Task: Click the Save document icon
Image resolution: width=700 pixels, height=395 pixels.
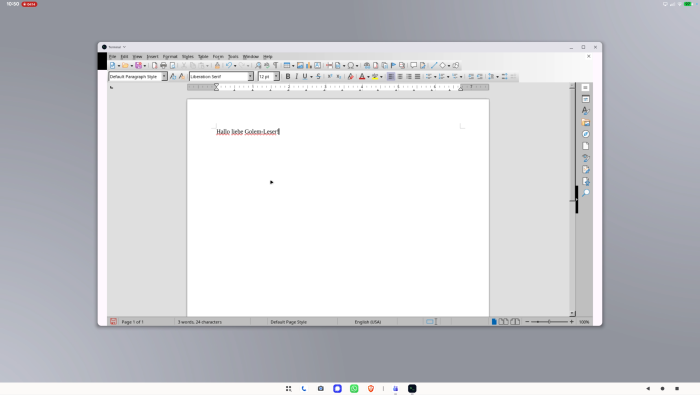Action: point(139,66)
